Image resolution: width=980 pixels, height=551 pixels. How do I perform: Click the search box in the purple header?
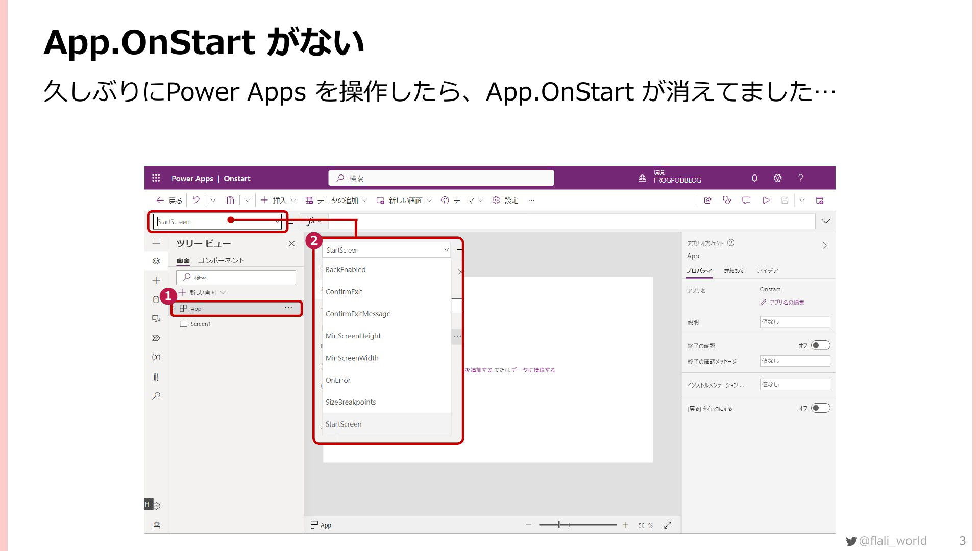[x=442, y=178]
